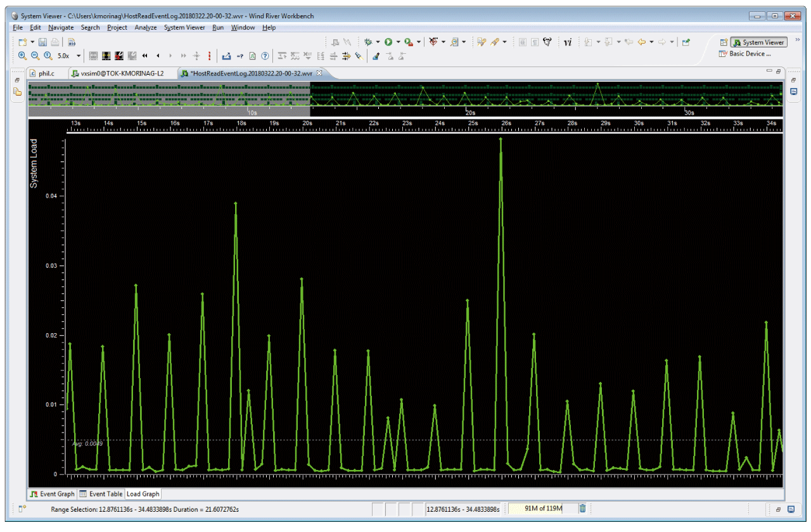Screen dimensions: 811x532
Task: Open the Analyze menu
Action: (146, 28)
